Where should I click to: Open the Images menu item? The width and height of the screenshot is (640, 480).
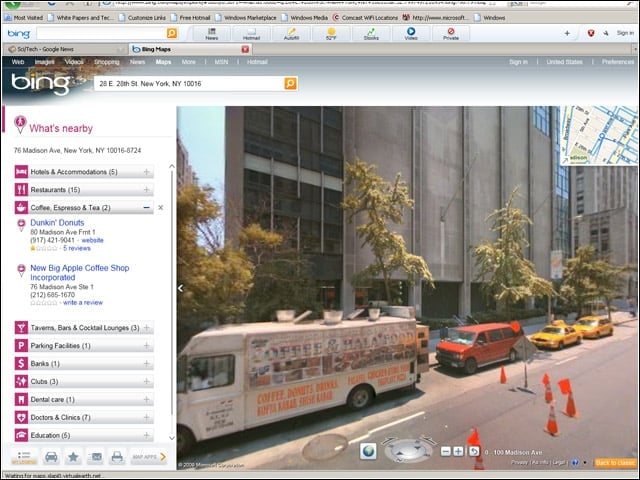[44, 62]
